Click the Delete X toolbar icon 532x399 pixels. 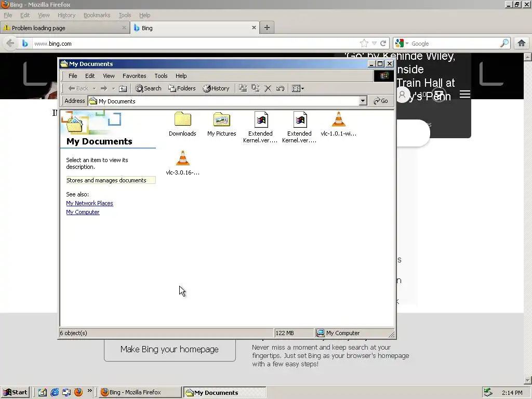[x=268, y=88]
